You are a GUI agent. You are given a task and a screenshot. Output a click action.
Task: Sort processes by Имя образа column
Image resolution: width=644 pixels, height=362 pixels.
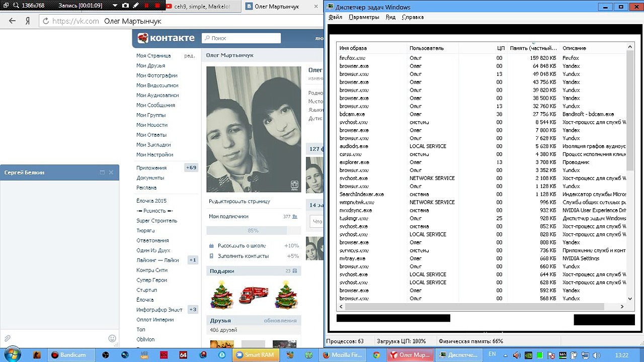pyautogui.click(x=353, y=48)
